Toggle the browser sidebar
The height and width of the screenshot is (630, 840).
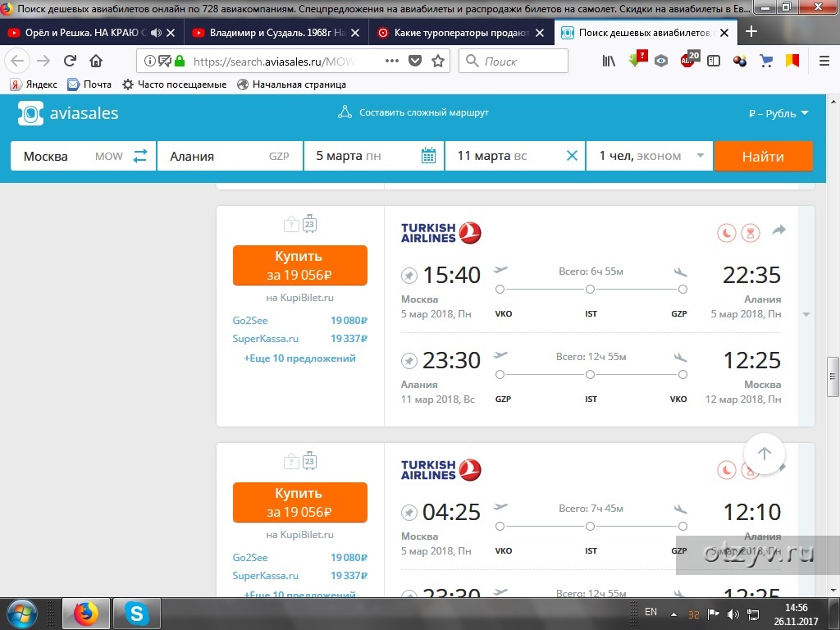[x=714, y=61]
